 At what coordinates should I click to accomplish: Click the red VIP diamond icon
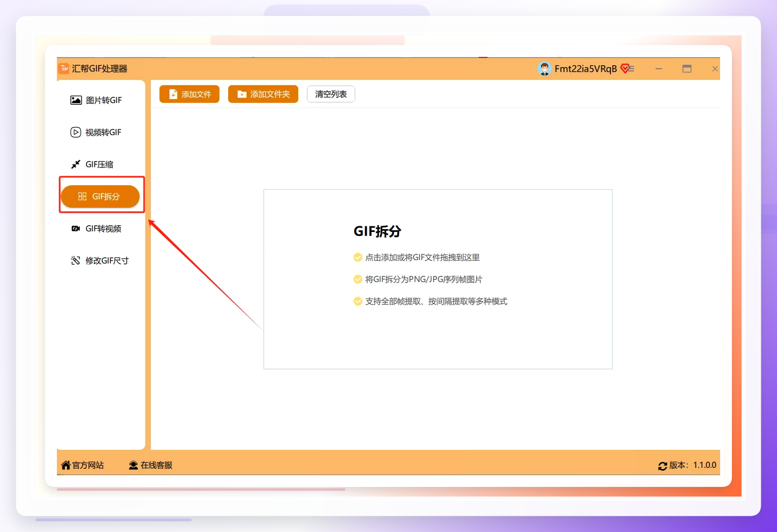click(x=624, y=69)
